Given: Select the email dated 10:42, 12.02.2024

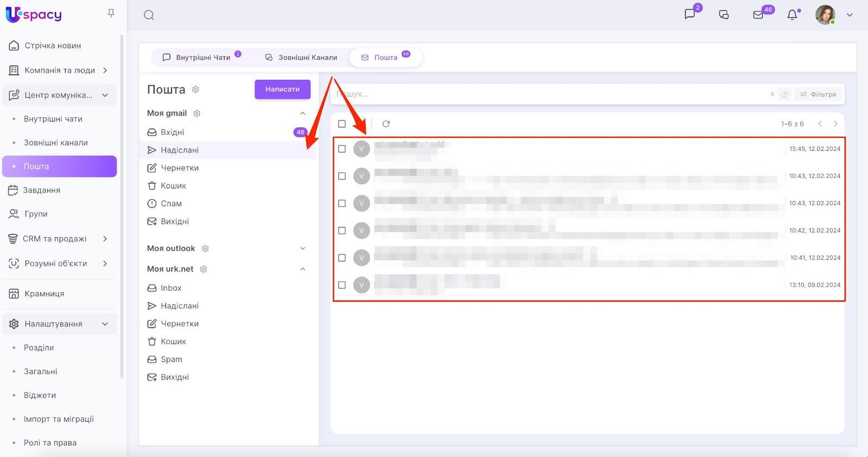Looking at the screenshot, I should tap(342, 231).
